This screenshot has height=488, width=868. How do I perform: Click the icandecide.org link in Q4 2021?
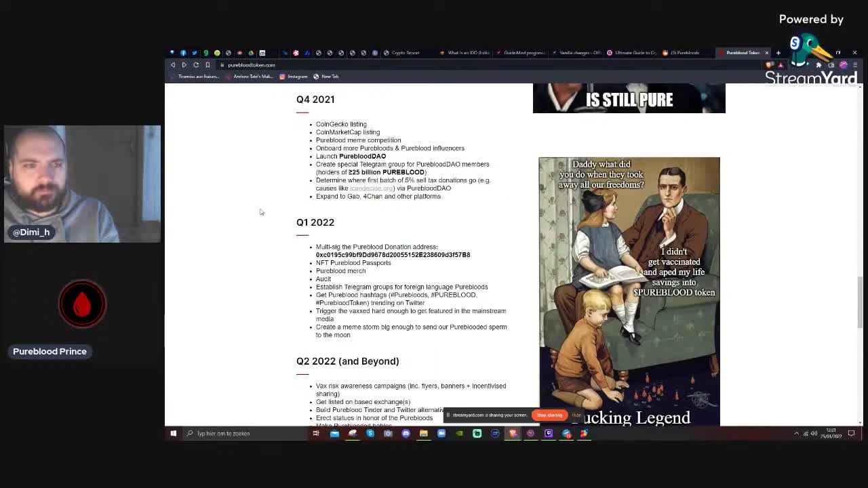[372, 188]
